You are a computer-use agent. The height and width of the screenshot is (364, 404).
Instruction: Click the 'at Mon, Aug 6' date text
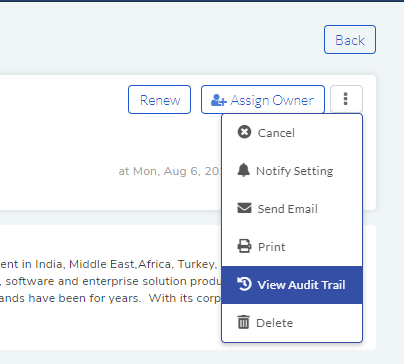(170, 171)
